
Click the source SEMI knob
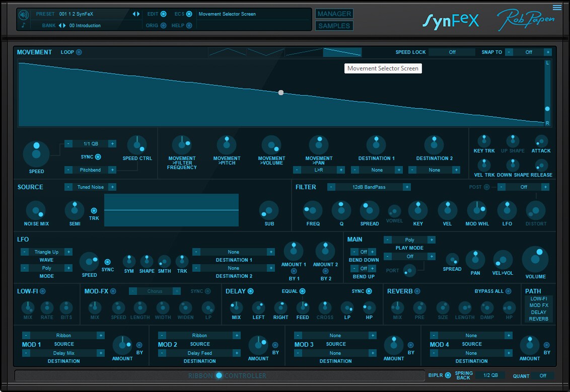(75, 210)
